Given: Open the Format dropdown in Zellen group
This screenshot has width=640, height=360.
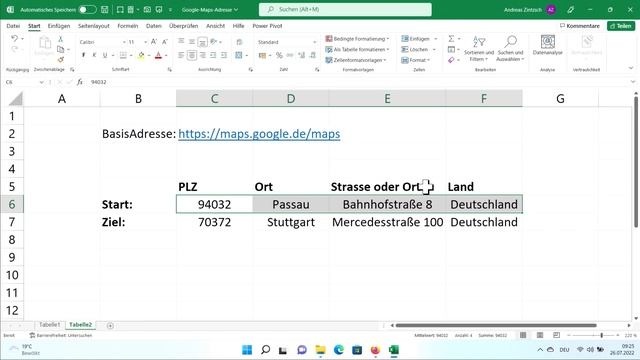Looking at the screenshot, I should tap(416, 60).
